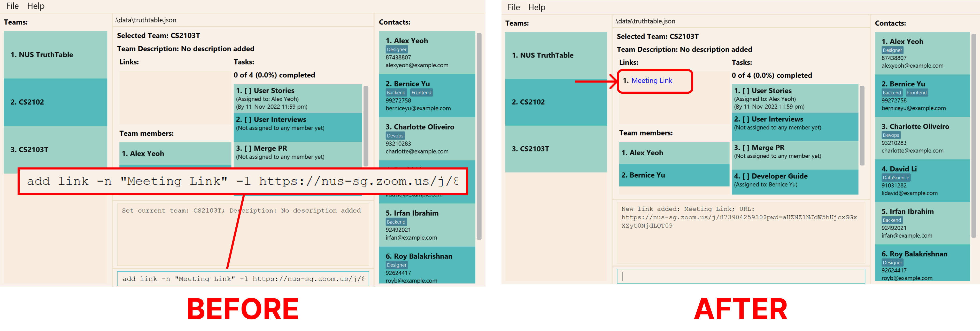
Task: Click Alex Yeoh team member in BEFORE window
Action: click(175, 154)
